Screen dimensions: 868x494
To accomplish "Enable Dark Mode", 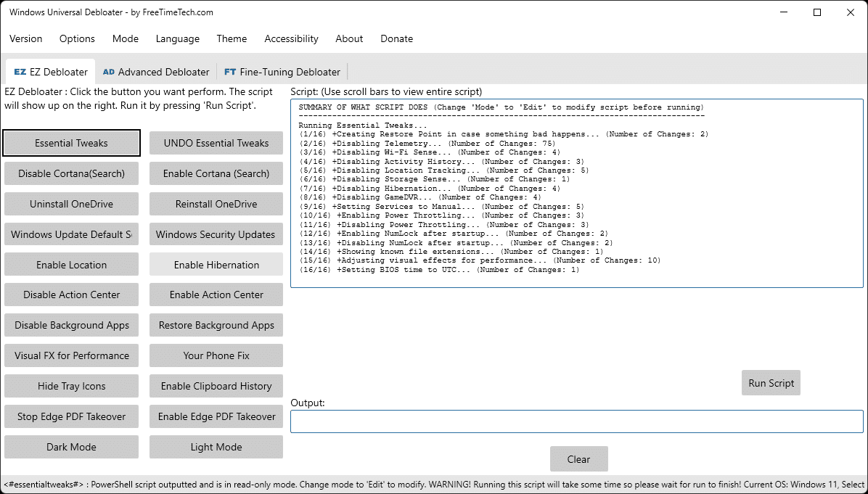I will (x=71, y=447).
